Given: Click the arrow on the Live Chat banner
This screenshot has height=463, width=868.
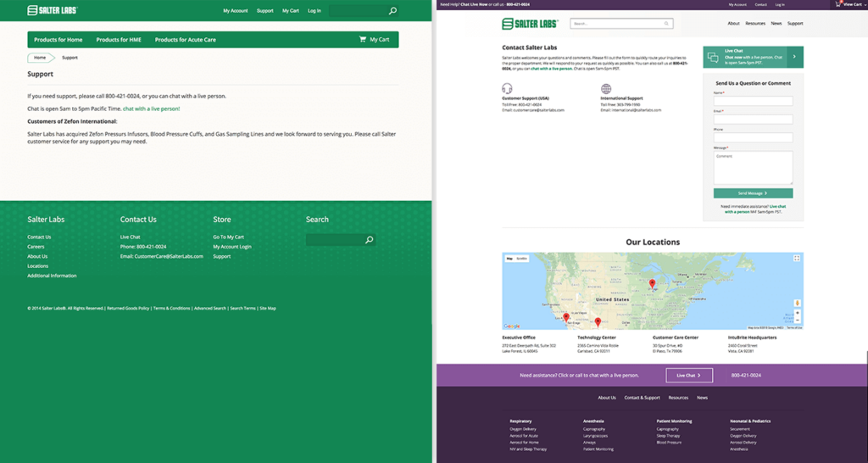Looking at the screenshot, I should click(794, 57).
